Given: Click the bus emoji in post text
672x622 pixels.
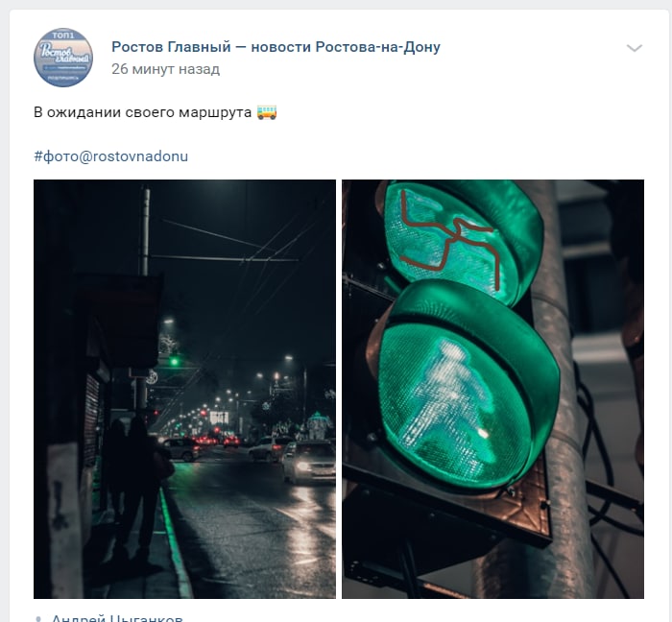Looking at the screenshot, I should (x=267, y=112).
